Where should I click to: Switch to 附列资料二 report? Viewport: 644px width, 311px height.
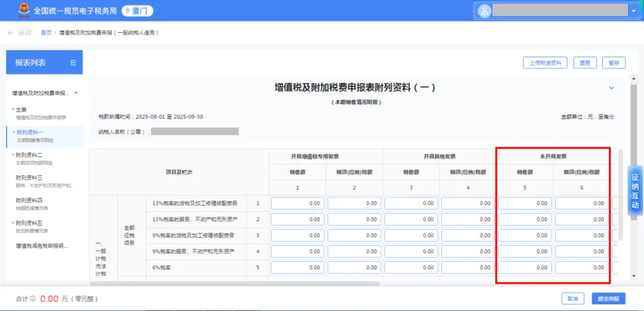29,155
